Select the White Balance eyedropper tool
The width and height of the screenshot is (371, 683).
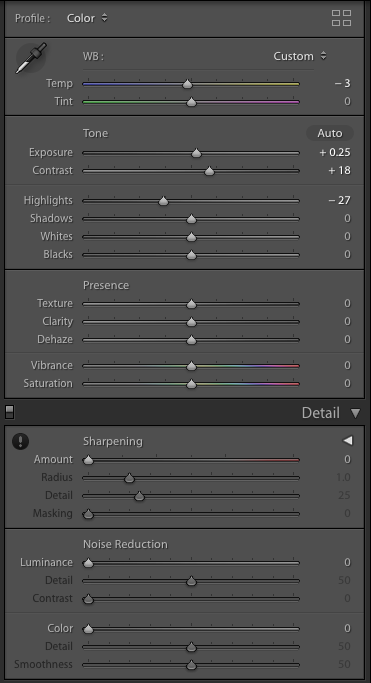point(31,58)
